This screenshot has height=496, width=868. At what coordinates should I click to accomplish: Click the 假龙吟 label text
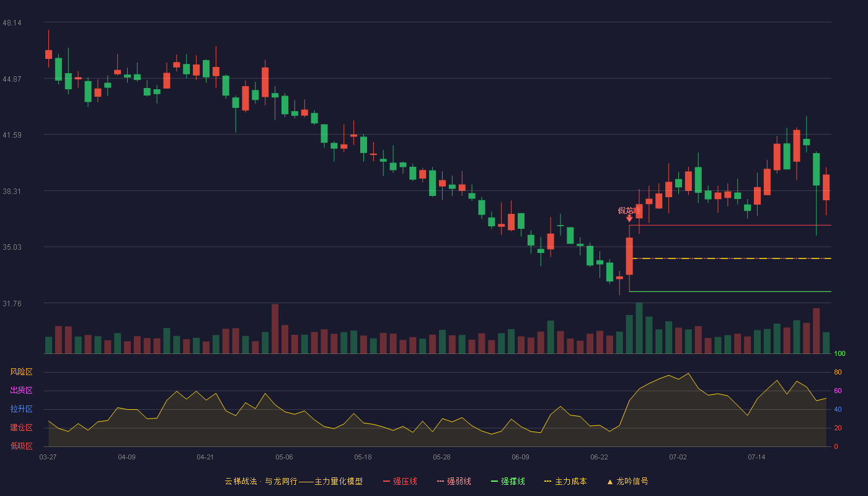[x=629, y=211]
